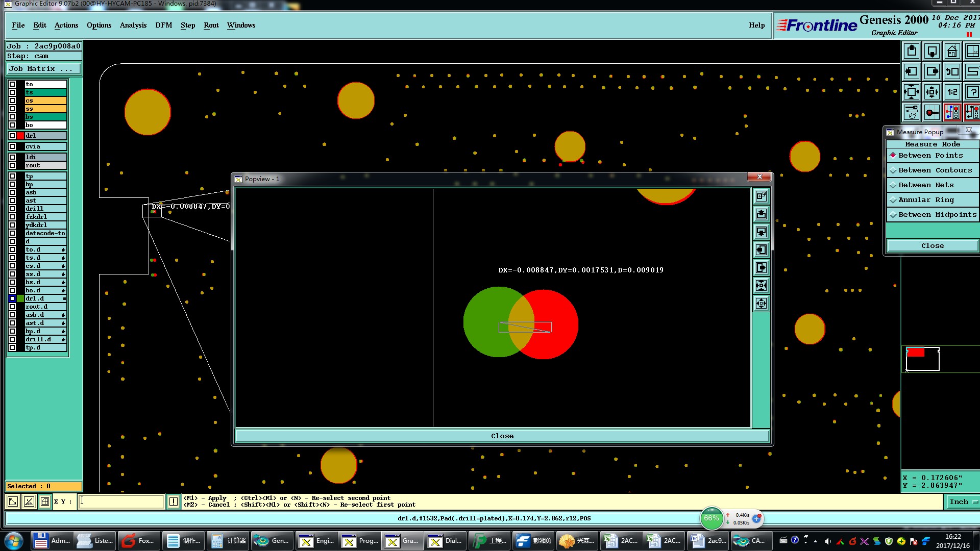Click the red color swatch of drl layer
This screenshot has height=551, width=980.
point(20,136)
